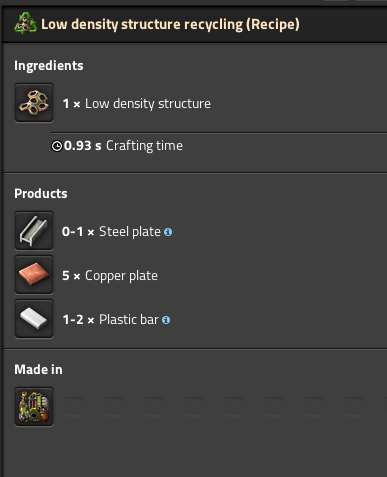Click the 'Low density structure recycling (Recipe)' title
This screenshot has width=387, height=477.
click(170, 24)
